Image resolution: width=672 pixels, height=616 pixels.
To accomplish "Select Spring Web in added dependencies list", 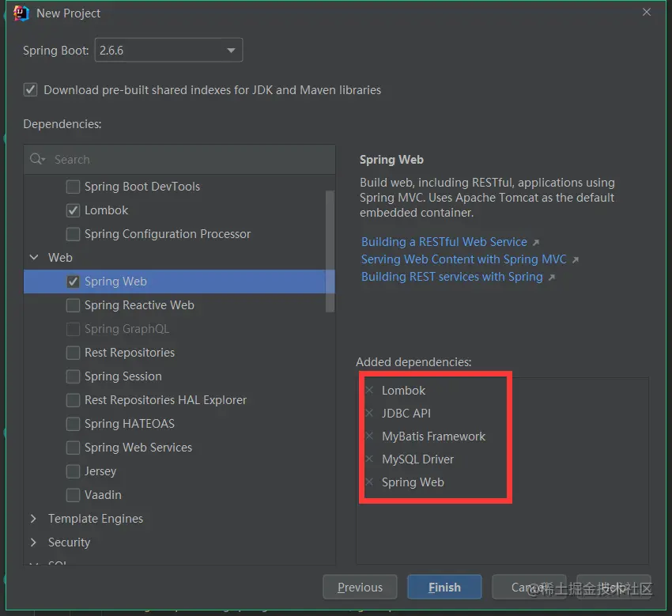I will coord(413,482).
